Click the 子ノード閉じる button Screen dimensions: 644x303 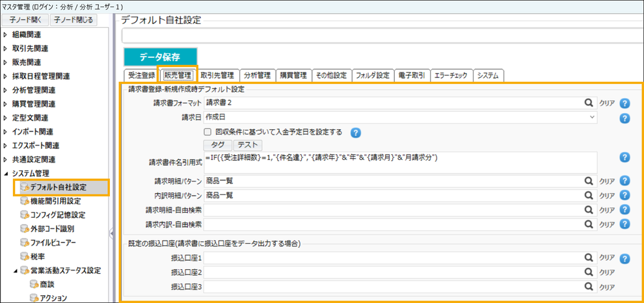[74, 20]
